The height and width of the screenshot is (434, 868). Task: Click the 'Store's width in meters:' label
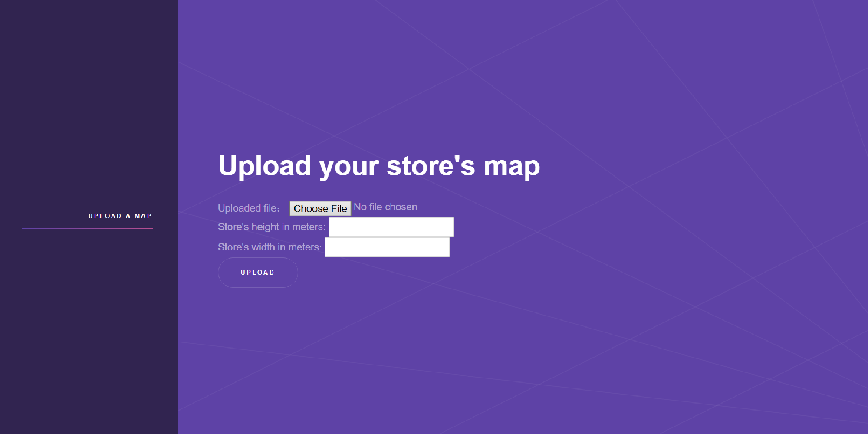coord(270,247)
